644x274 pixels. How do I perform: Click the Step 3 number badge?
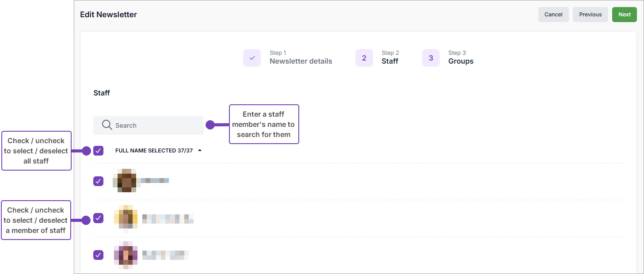pyautogui.click(x=431, y=58)
